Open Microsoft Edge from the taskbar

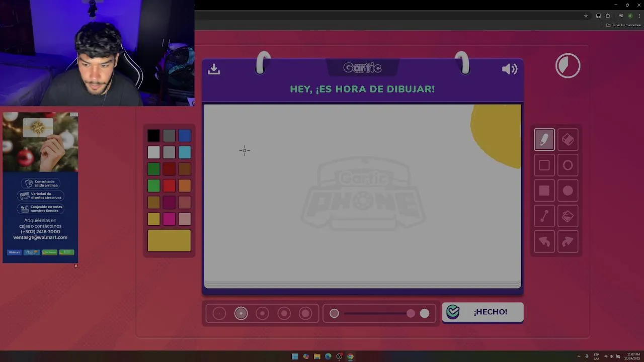328,356
